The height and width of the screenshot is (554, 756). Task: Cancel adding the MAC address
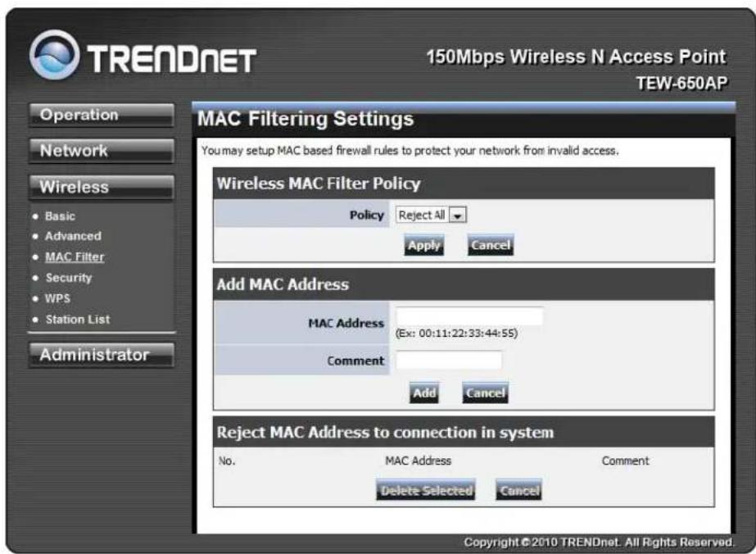pyautogui.click(x=485, y=393)
